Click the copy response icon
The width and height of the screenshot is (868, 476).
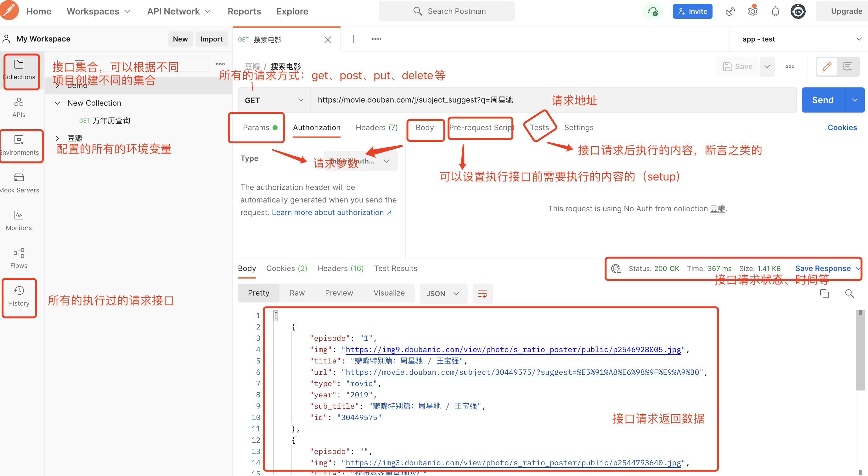824,294
